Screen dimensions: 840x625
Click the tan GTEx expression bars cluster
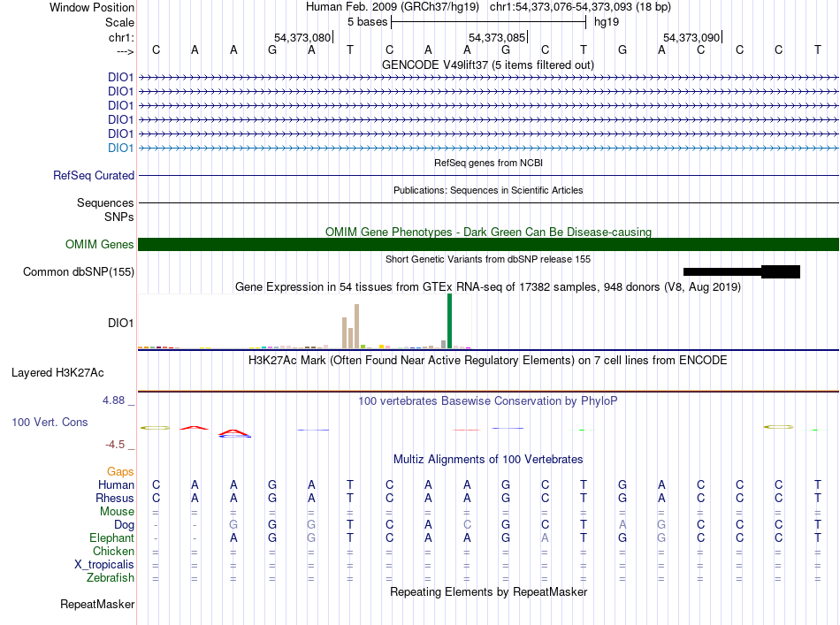[x=351, y=326]
